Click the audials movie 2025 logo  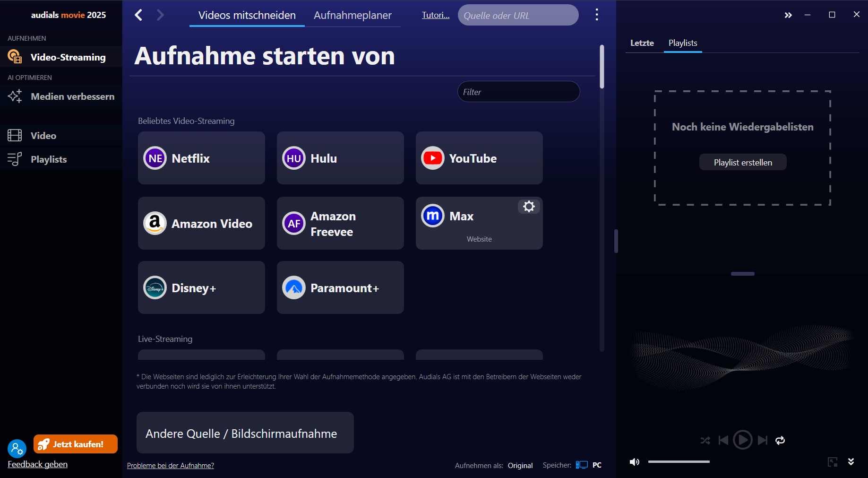pos(69,15)
